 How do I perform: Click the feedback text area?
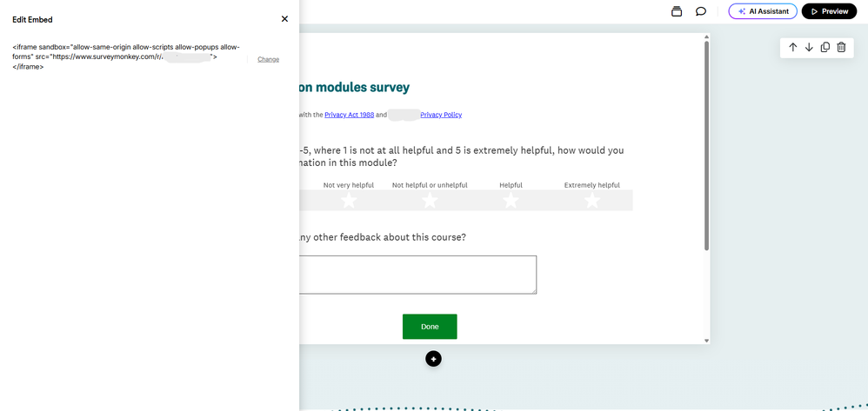tap(417, 275)
